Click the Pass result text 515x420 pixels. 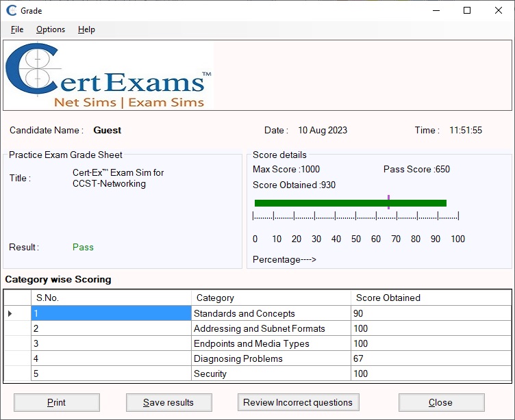click(83, 247)
